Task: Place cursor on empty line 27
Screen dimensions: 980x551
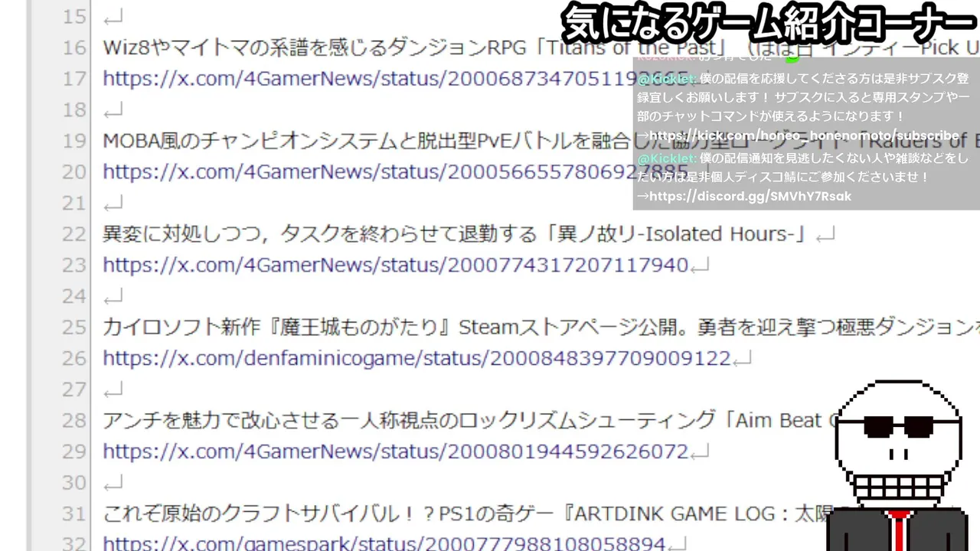Action: (113, 390)
